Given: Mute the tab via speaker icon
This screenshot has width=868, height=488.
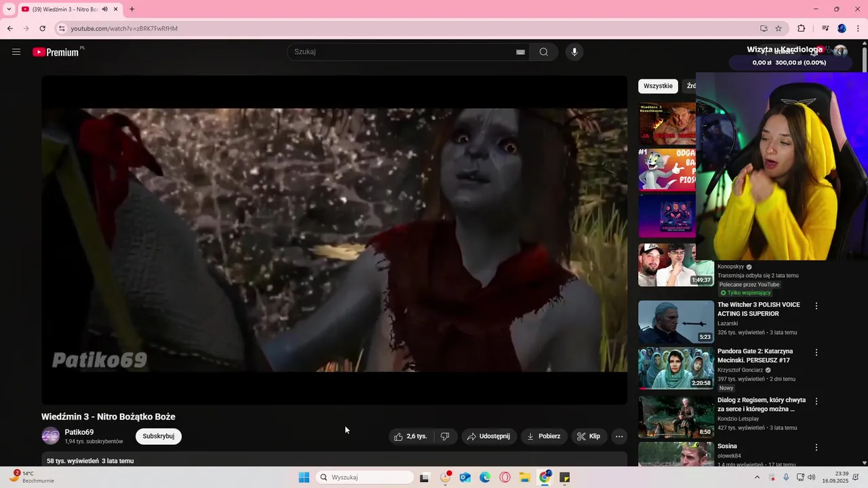Looking at the screenshot, I should [x=105, y=9].
